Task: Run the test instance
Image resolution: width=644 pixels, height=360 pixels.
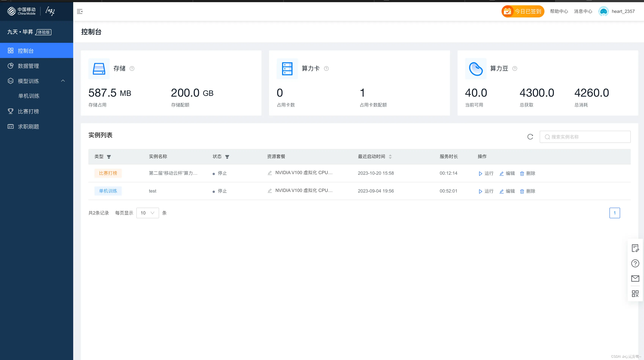Action: [486, 191]
